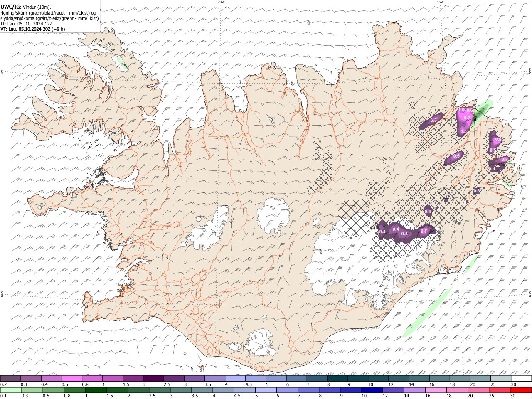Click the 'Vindur (10m)' header label
The height and width of the screenshot is (399, 532).
37,7
